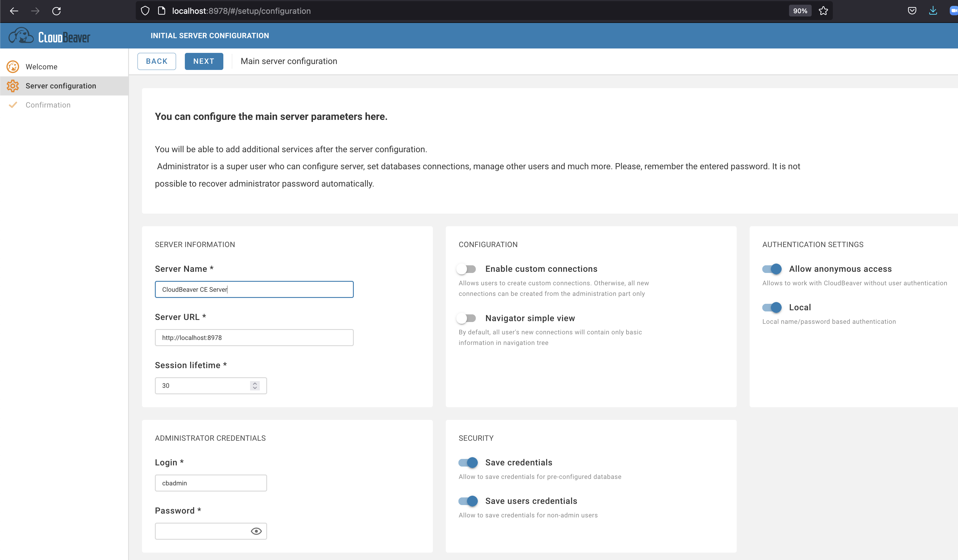
Task: Enable custom connections toggle
Action: (x=466, y=269)
